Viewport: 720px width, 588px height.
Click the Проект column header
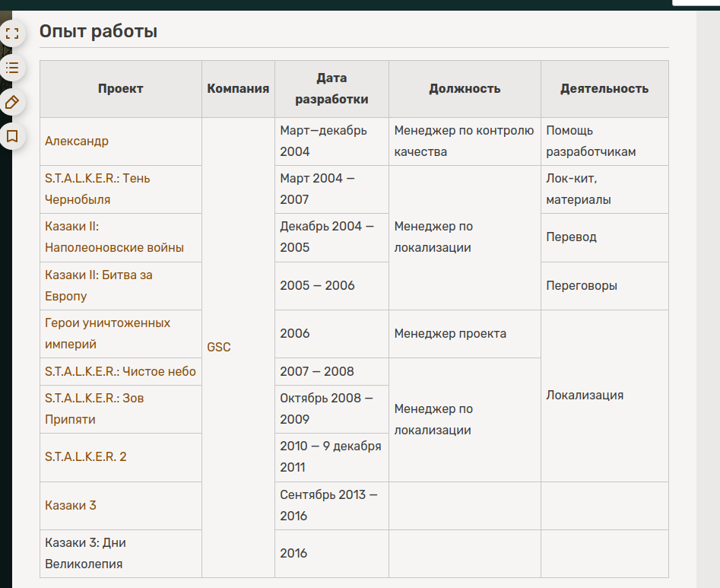pos(121,89)
